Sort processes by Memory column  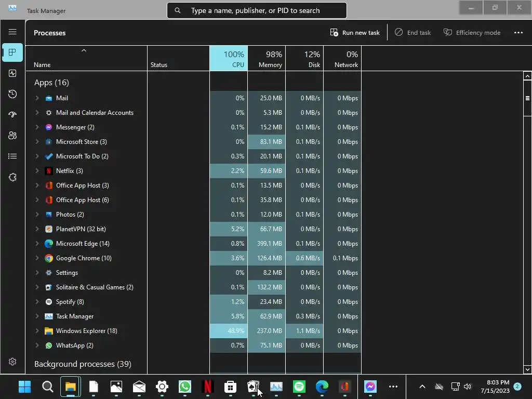(267, 58)
